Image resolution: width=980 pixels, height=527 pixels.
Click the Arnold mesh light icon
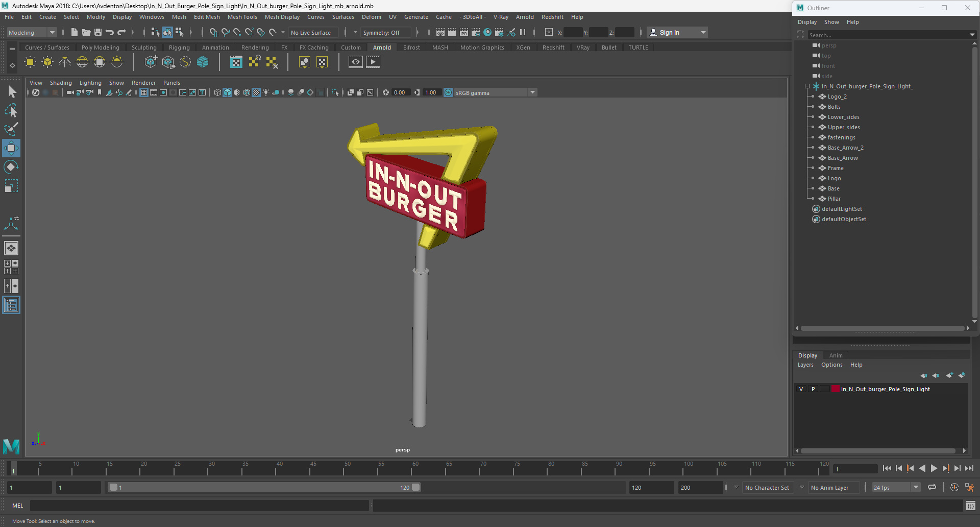pos(47,62)
